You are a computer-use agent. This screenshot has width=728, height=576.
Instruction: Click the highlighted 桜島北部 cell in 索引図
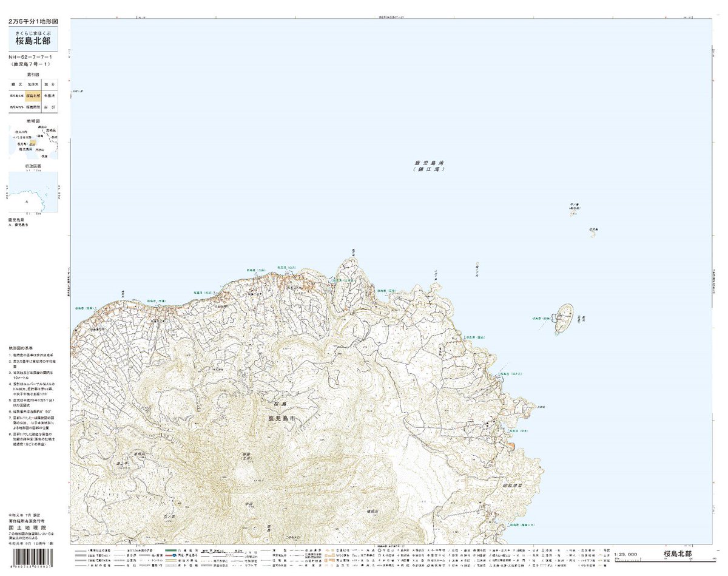(33, 96)
